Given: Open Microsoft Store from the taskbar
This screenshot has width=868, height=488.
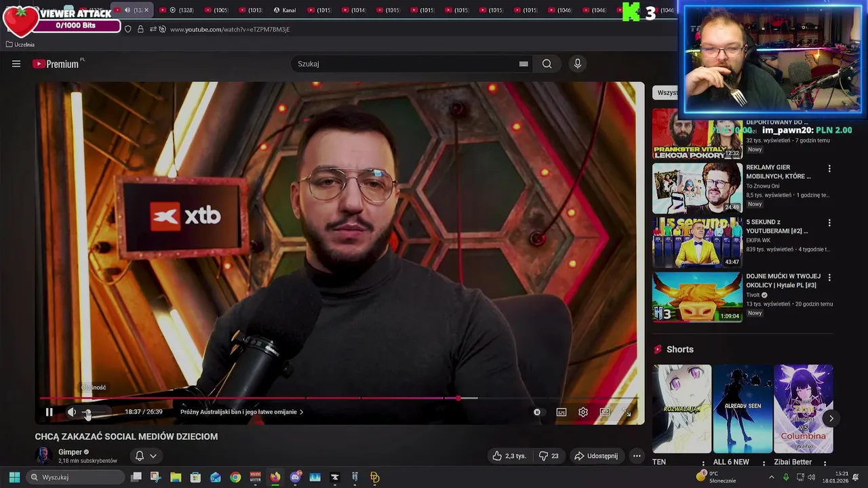Looking at the screenshot, I should [195, 477].
